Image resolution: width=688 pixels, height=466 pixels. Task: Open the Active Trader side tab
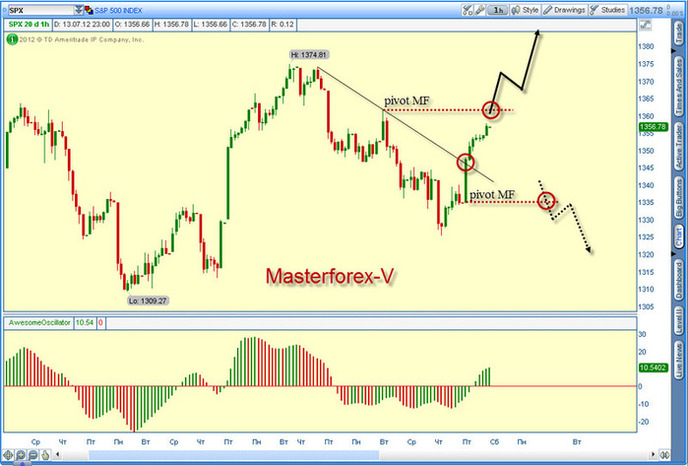[679, 147]
